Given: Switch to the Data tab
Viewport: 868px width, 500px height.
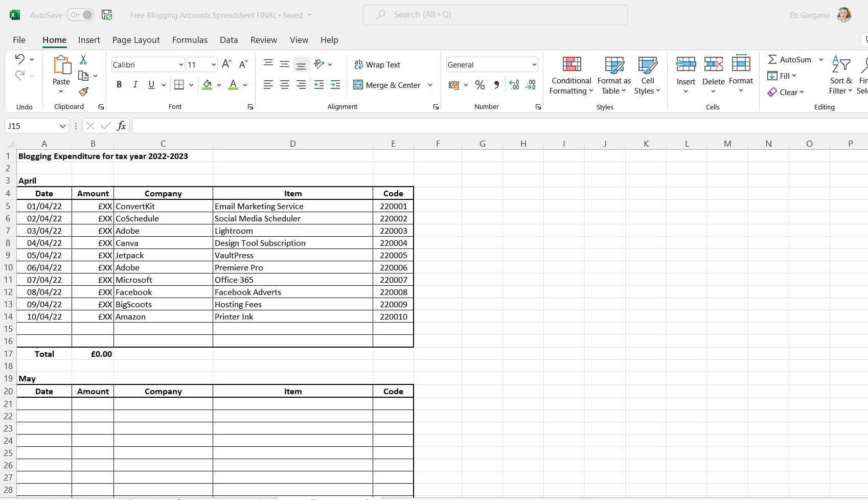Looking at the screenshot, I should [229, 40].
